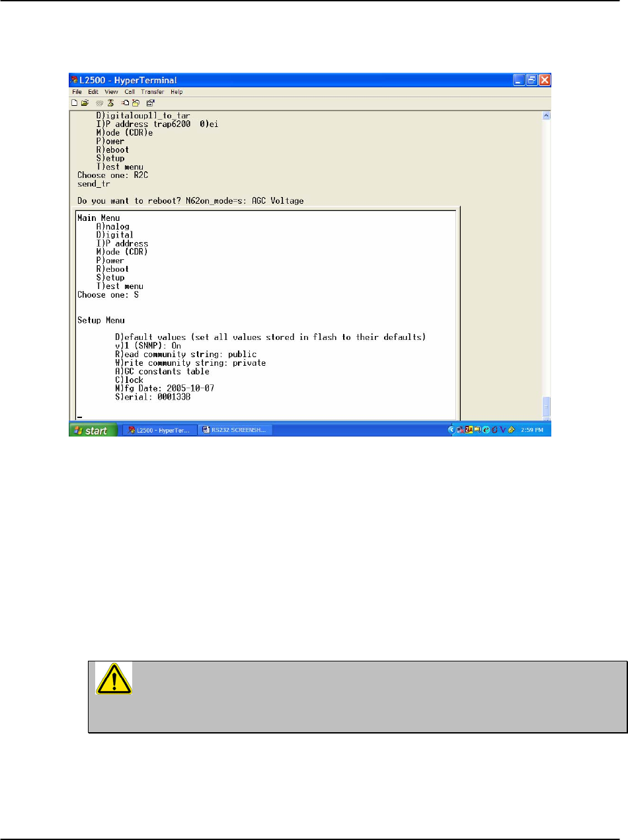Click the Windows start button
This screenshot has width=628, height=840.
click(94, 430)
